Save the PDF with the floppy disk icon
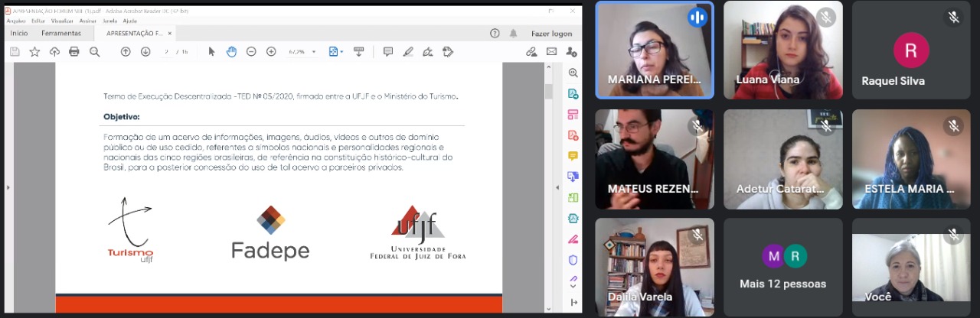The image size is (980, 318). coord(15,51)
